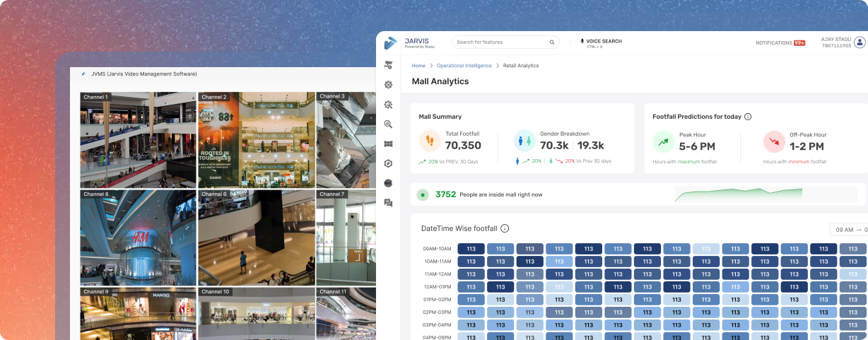Click the 19.3k gender count

[x=591, y=146]
